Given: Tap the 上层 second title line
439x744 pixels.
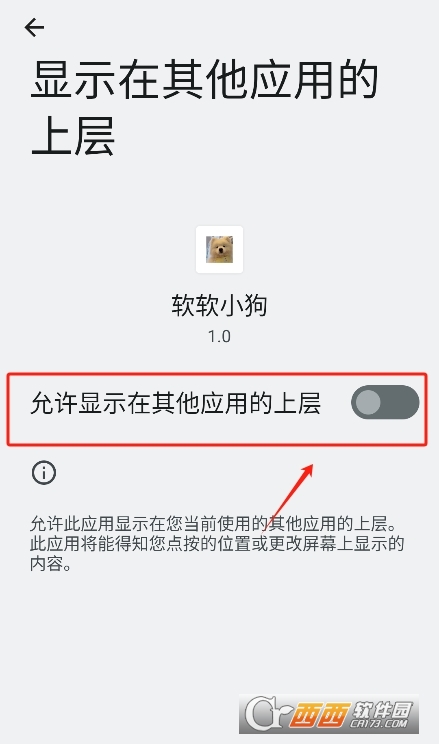Looking at the screenshot, I should (73, 136).
